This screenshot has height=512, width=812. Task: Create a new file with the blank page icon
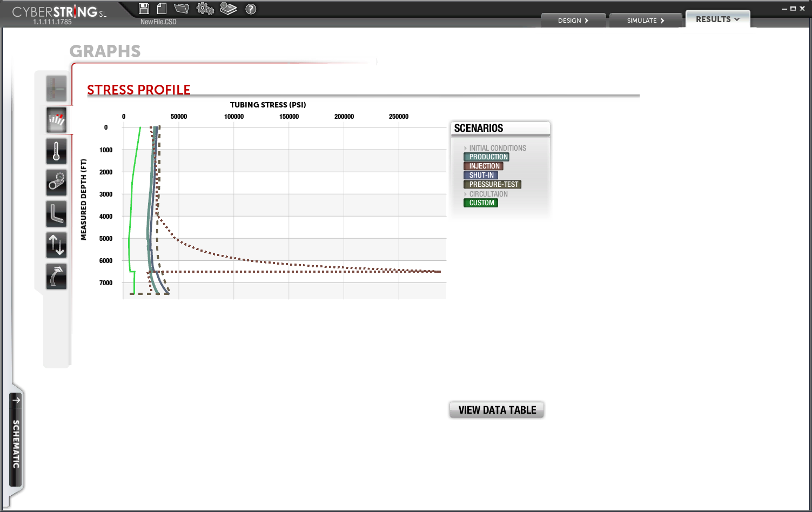[162, 9]
